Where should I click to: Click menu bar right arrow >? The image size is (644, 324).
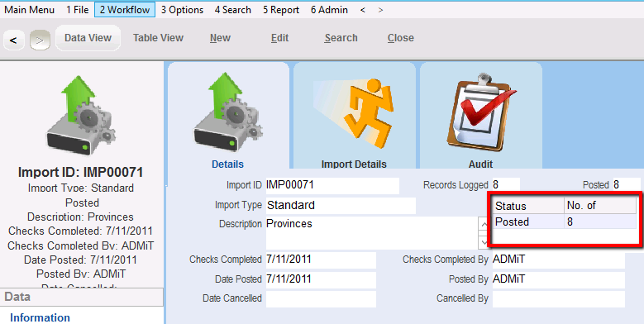pyautogui.click(x=380, y=10)
